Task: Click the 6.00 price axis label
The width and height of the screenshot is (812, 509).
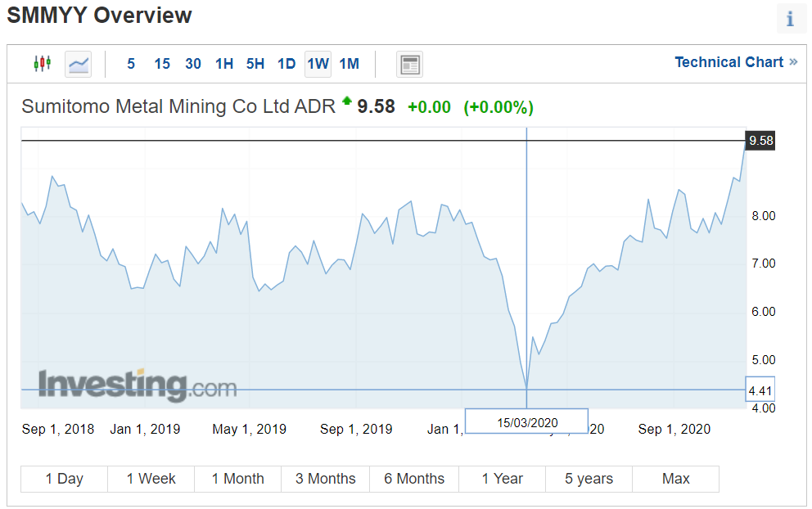Action: click(x=764, y=312)
